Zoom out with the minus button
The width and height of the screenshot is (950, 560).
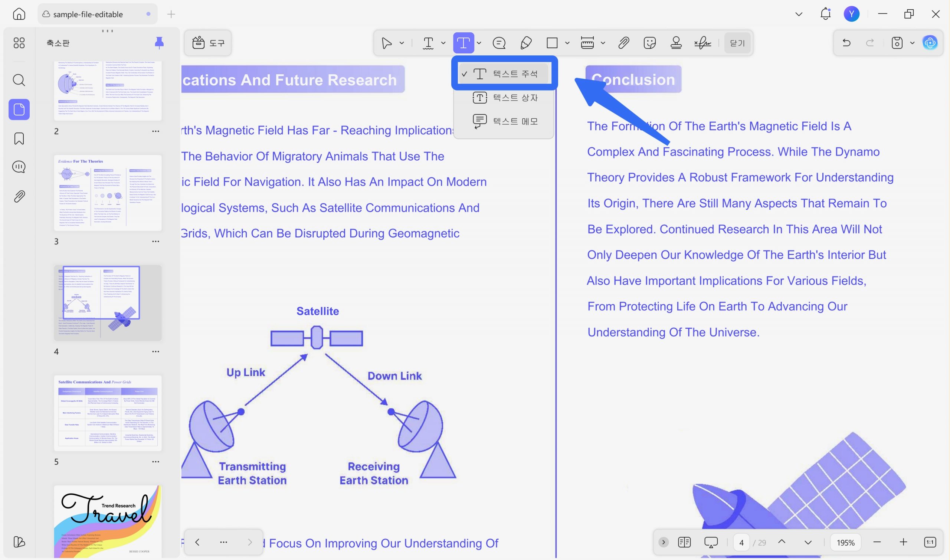(877, 542)
